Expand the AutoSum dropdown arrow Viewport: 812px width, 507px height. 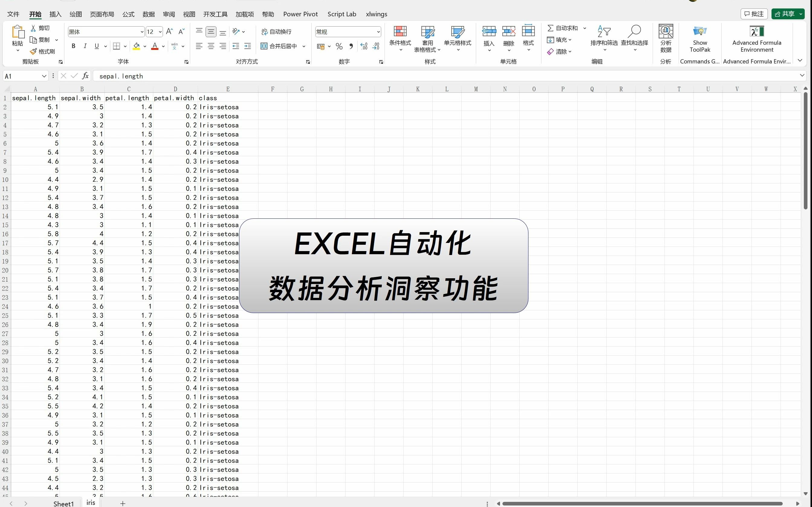[585, 28]
